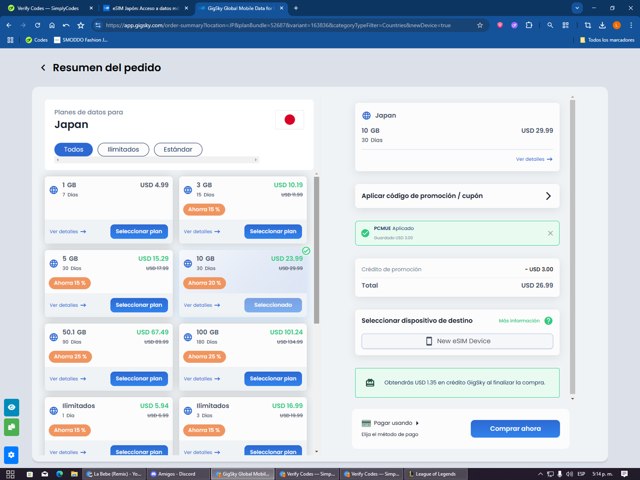View details of the 100 GB plan
This screenshot has width=640, height=480.
tap(202, 378)
